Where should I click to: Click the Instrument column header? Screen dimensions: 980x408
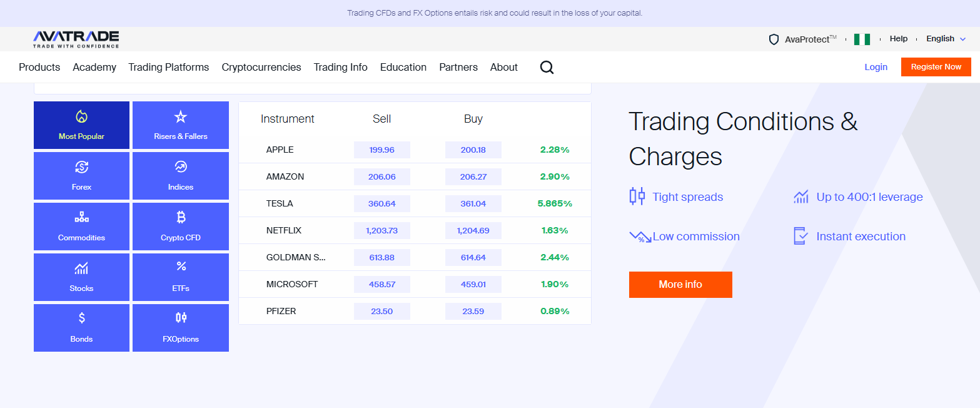288,119
